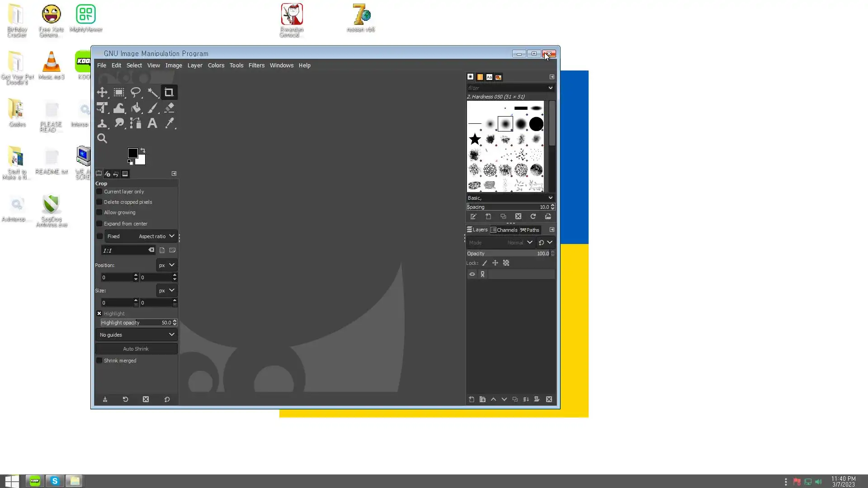Switch to the Channels tab

pos(504,230)
